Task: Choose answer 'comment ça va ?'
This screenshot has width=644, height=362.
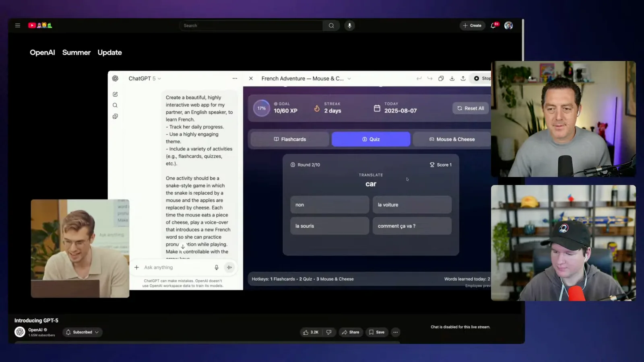Action: tap(412, 226)
